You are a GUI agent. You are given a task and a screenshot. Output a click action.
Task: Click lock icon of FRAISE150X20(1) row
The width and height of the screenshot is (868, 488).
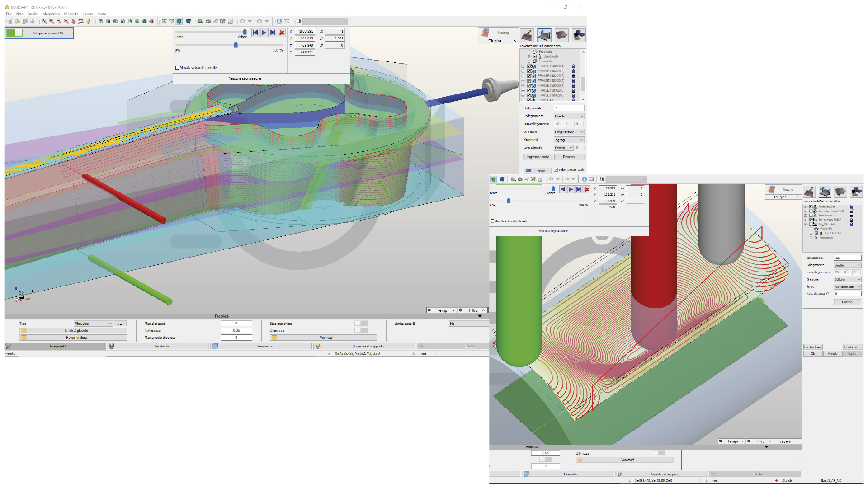pyautogui.click(x=573, y=66)
